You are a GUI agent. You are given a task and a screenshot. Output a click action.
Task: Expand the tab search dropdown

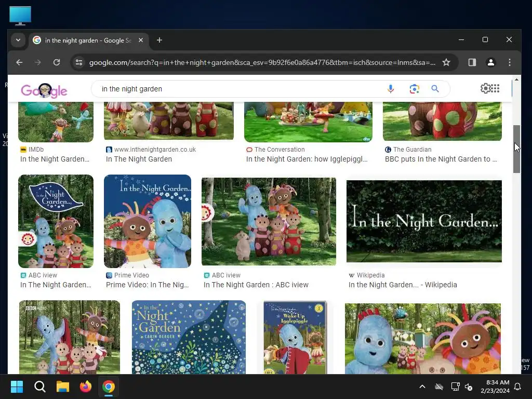[18, 40]
